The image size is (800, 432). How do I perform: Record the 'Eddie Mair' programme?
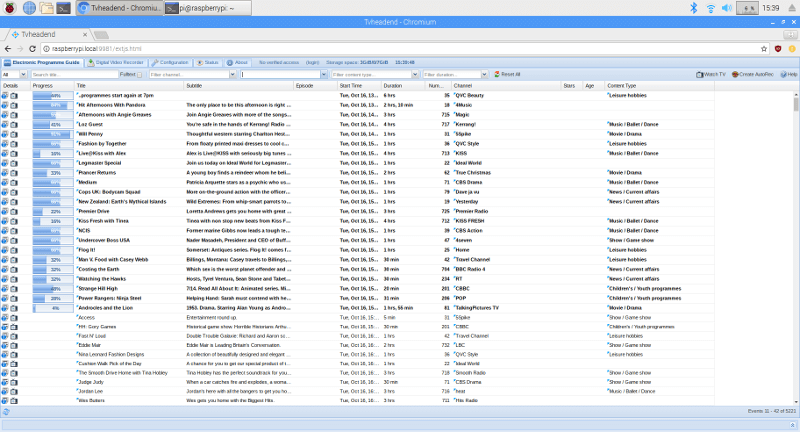pyautogui.click(x=14, y=345)
